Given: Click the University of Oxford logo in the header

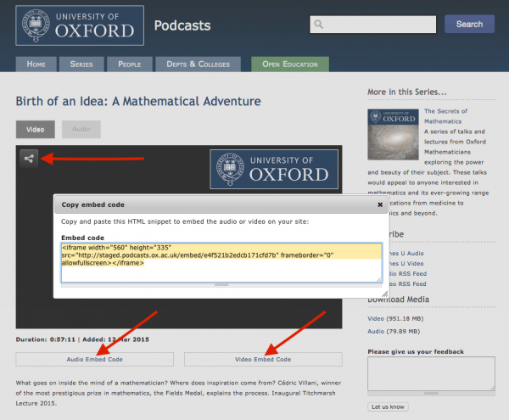Looking at the screenshot, I should coord(80,25).
